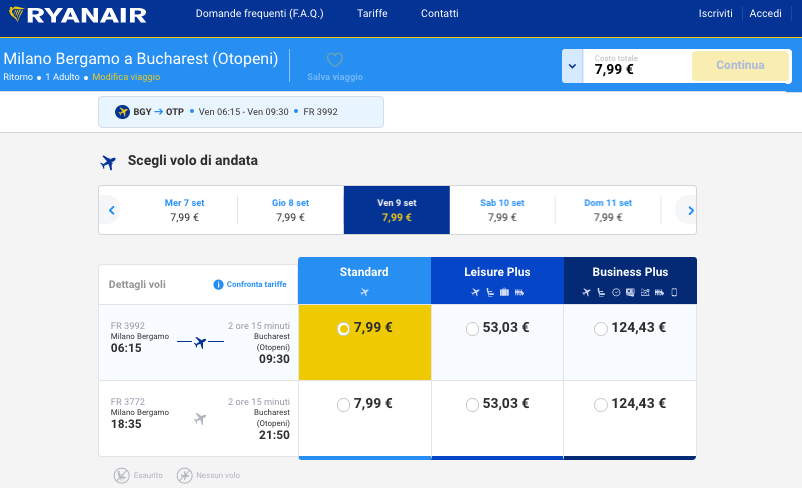Click the Business Plus column header
The height and width of the screenshot is (488, 802).
630,281
